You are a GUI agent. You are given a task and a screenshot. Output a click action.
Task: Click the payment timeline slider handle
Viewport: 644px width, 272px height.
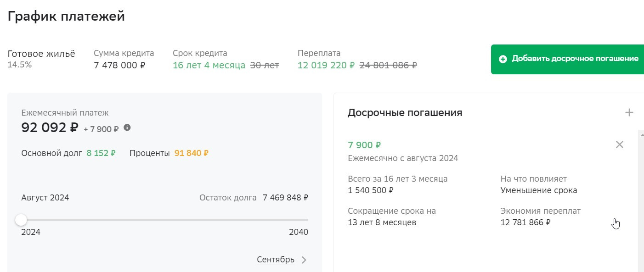[21, 220]
